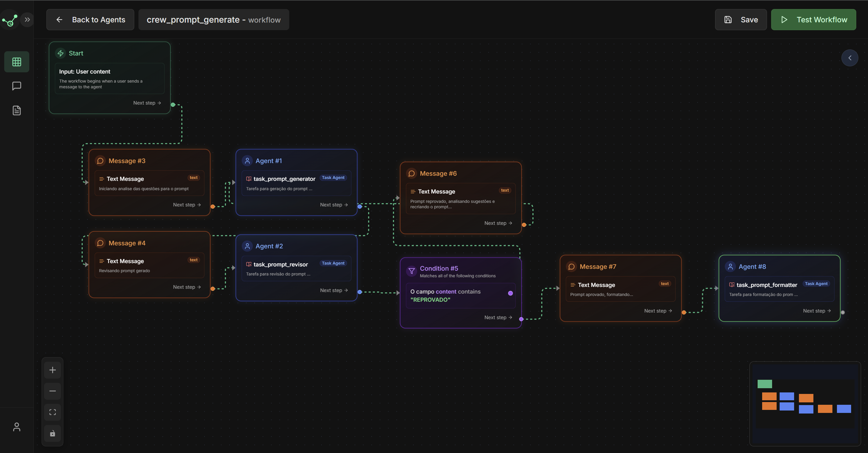Expand the sidebar with the double-chevron toggle
The height and width of the screenshot is (453, 868).
(27, 19)
